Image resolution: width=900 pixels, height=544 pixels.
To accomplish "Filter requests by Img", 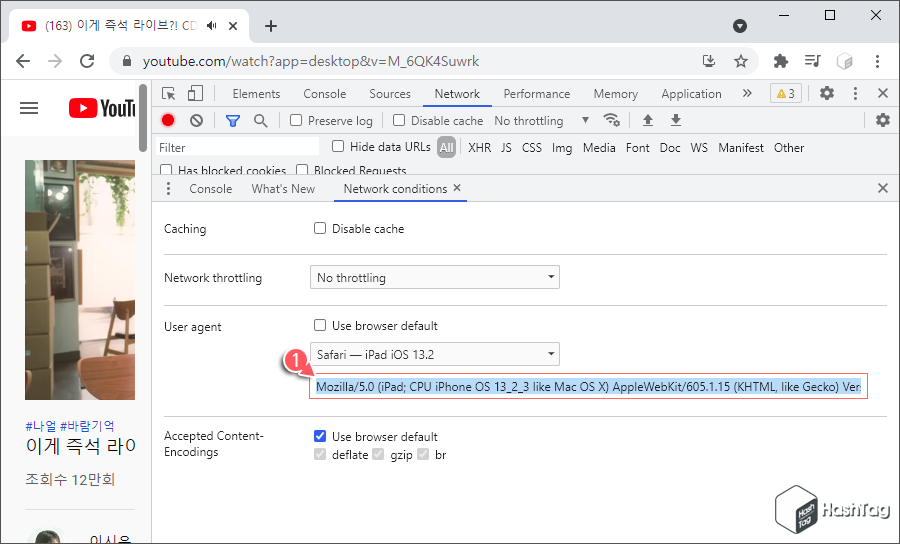I will click(562, 147).
